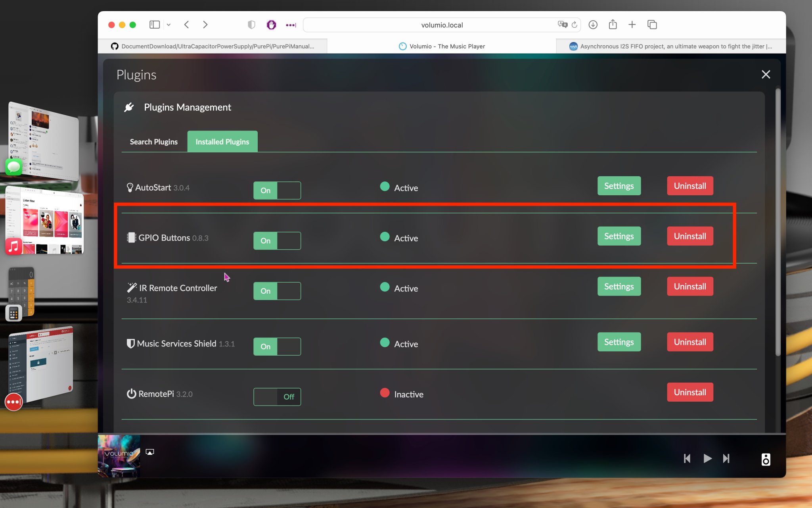Toggle IR Remote Controller plugin off
812x508 pixels.
277,291
